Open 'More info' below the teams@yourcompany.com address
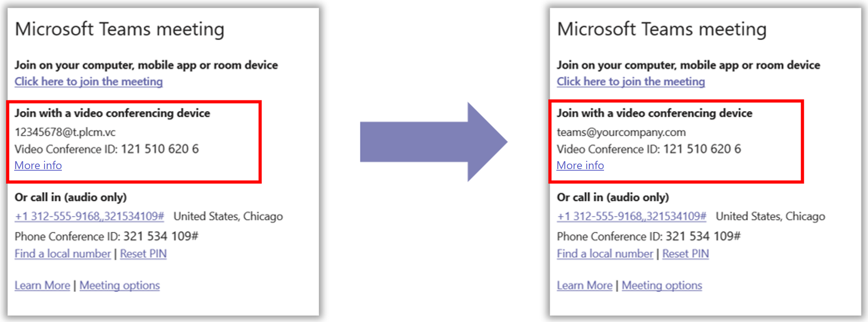This screenshot has height=322, width=868. click(580, 166)
